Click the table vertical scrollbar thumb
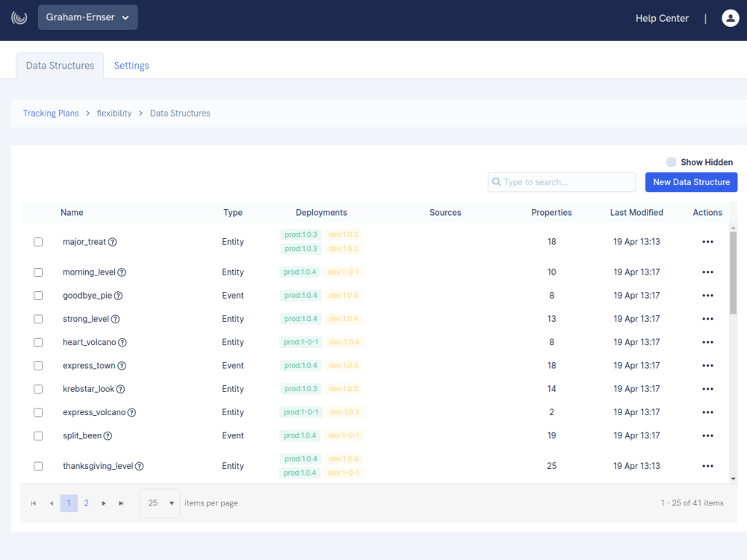 click(734, 273)
